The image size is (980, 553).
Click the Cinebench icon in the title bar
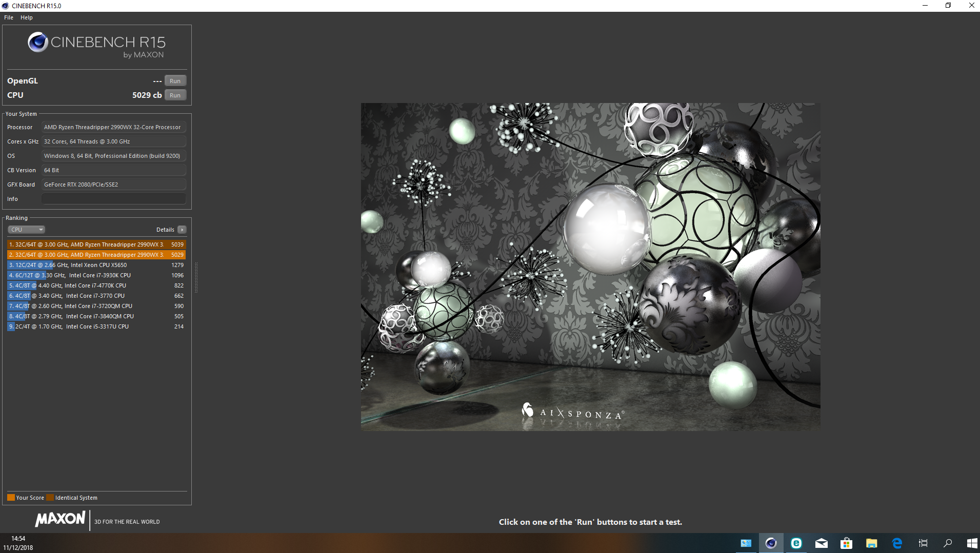tap(5, 6)
